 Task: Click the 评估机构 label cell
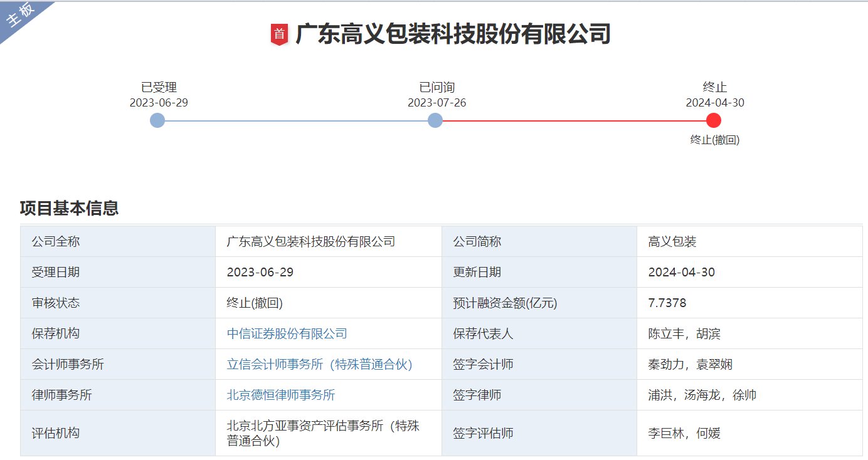118,433
